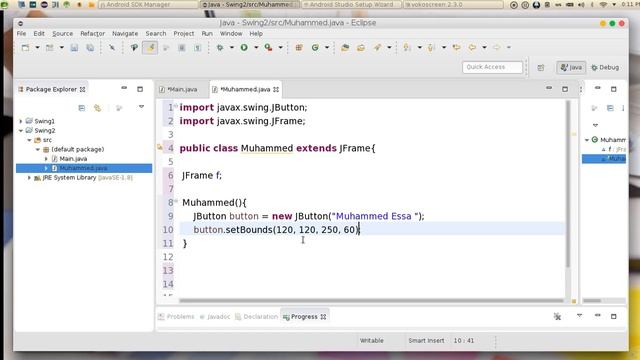Open the Run dropdown arrow
The width and height of the screenshot is (640, 360).
[x=256, y=48]
